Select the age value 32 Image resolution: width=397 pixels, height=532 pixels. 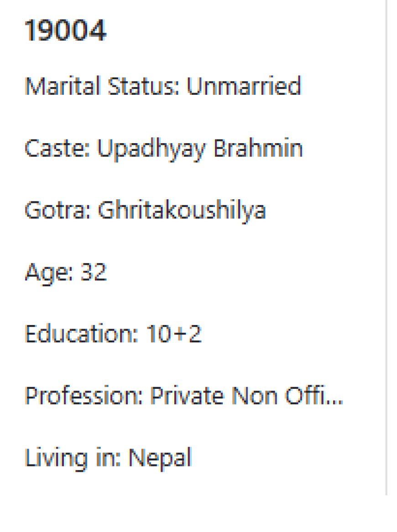click(94, 272)
